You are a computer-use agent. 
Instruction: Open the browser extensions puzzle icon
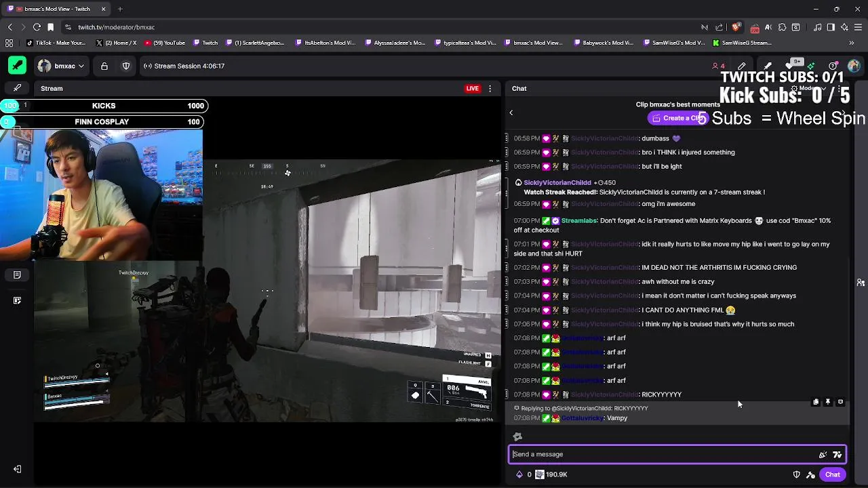click(783, 27)
